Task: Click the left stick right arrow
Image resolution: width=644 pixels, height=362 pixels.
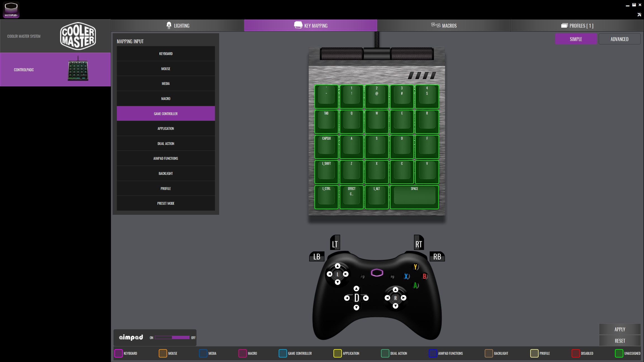Action: click(346, 274)
